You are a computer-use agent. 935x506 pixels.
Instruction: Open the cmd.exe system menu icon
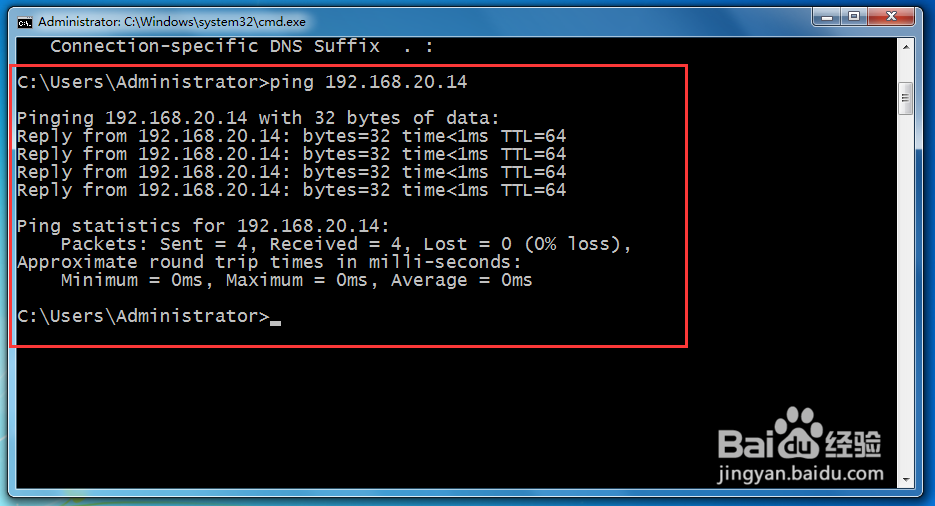pos(24,21)
